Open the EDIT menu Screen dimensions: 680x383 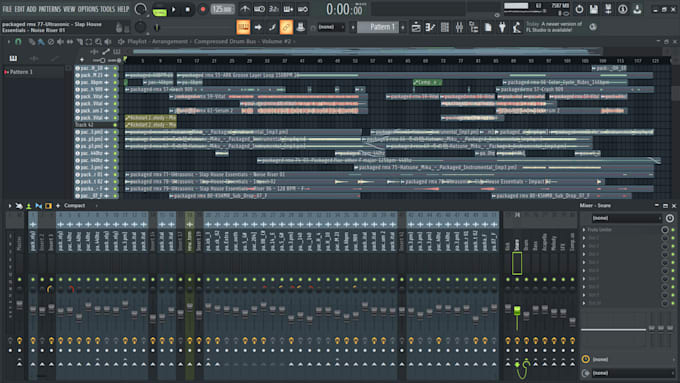19,9
